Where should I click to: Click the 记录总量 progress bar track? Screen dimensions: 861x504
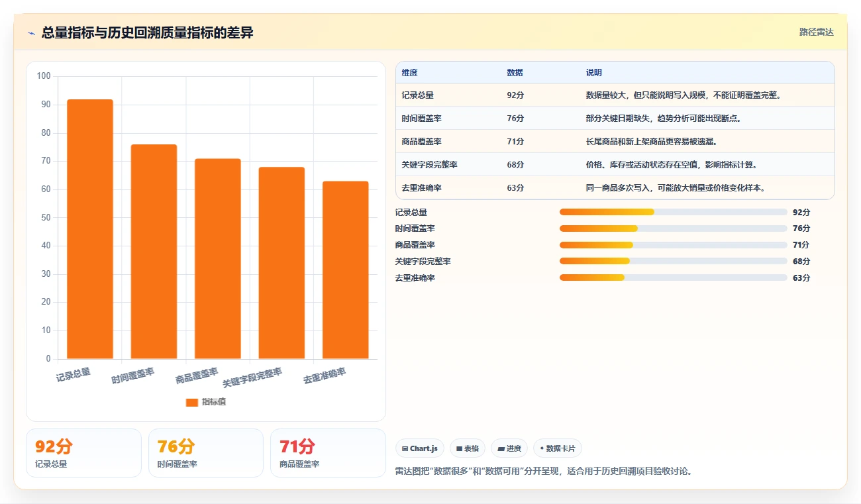point(673,212)
